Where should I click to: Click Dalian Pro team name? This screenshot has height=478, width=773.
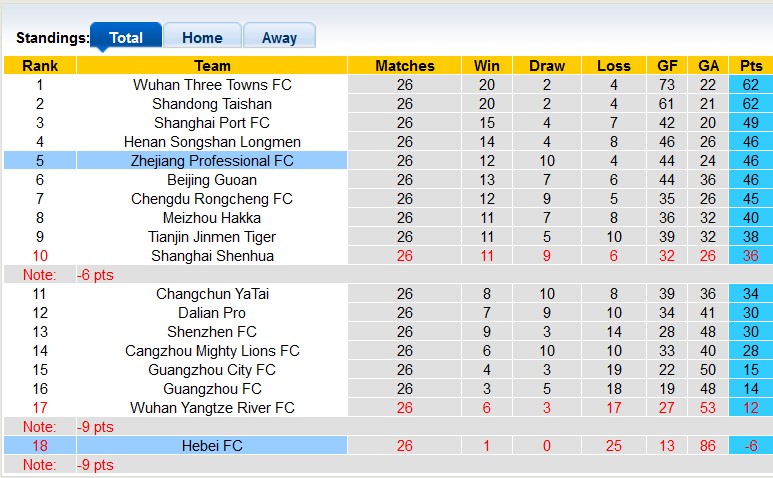(x=212, y=313)
